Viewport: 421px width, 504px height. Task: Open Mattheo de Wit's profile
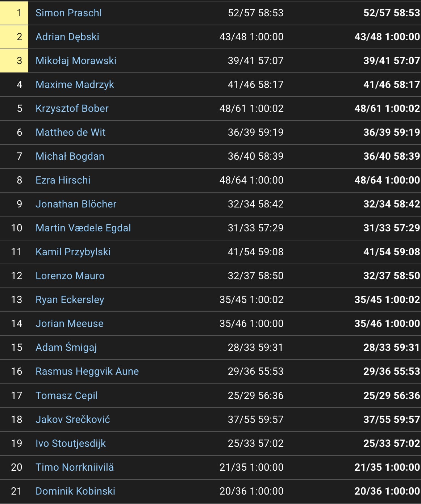pyautogui.click(x=71, y=132)
